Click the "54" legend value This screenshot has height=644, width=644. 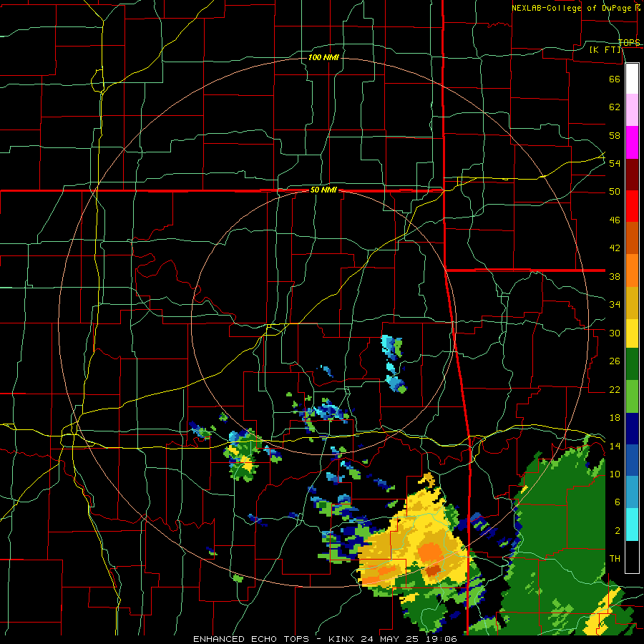[x=615, y=163]
